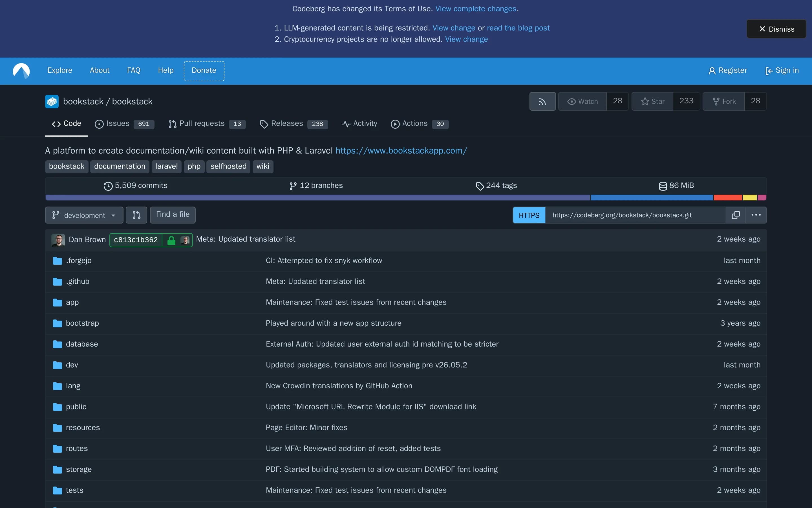This screenshot has width=812, height=508.
Task: Switch to the Issues tab
Action: [125, 124]
